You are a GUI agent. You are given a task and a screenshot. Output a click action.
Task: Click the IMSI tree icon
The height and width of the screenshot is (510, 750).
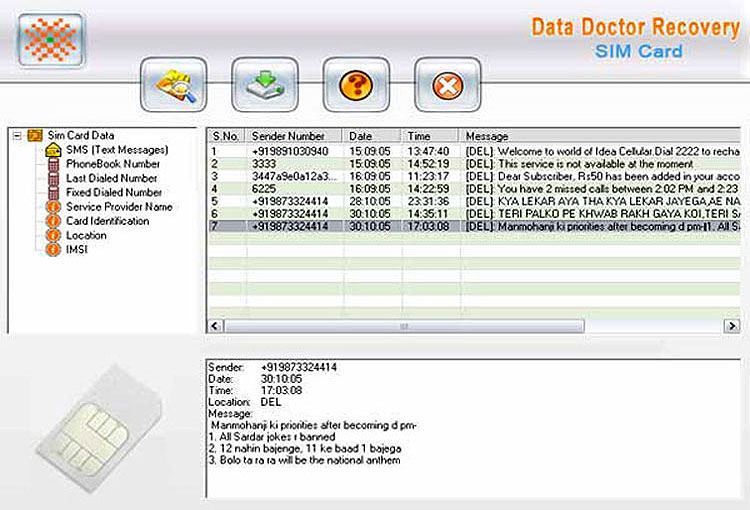[x=53, y=250]
